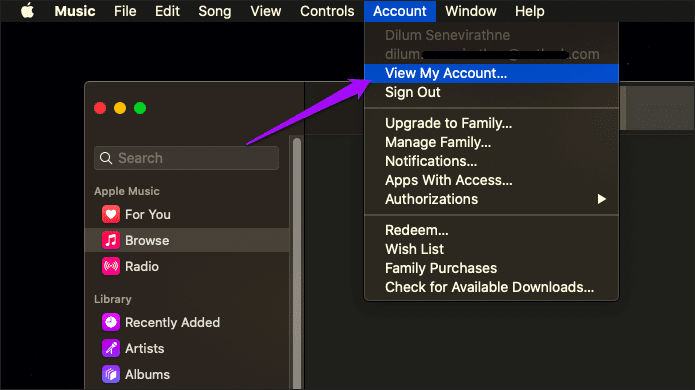
Task: Choose Check for Available Downloads
Action: [491, 287]
